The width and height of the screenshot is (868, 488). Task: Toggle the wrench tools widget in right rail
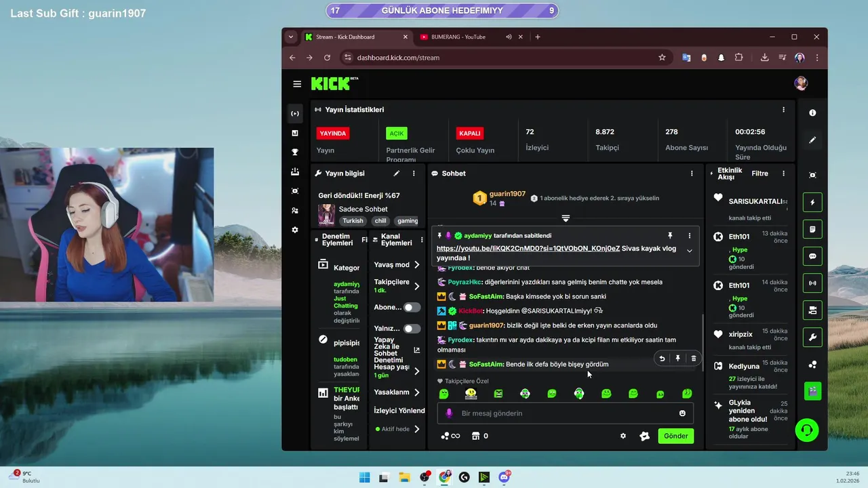coord(812,337)
